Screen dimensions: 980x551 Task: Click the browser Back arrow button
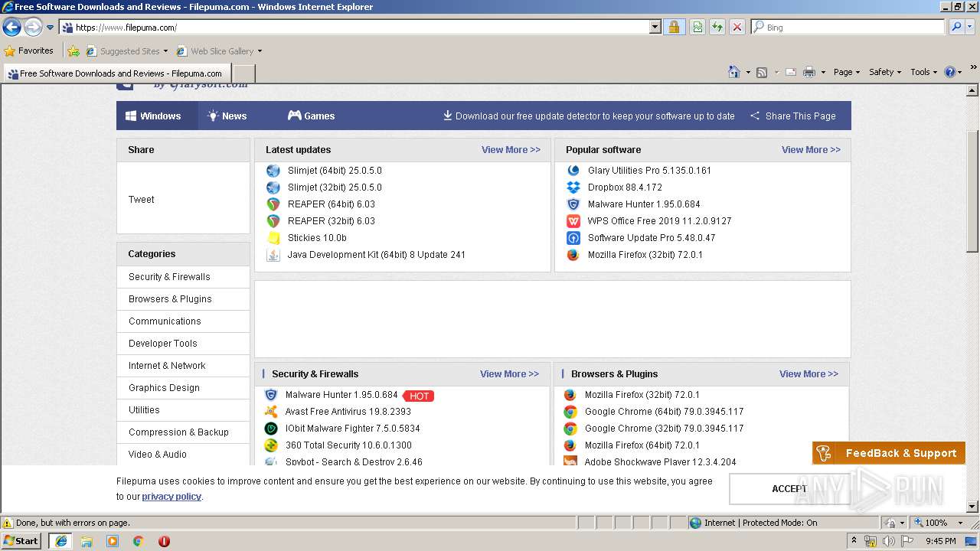coord(11,27)
